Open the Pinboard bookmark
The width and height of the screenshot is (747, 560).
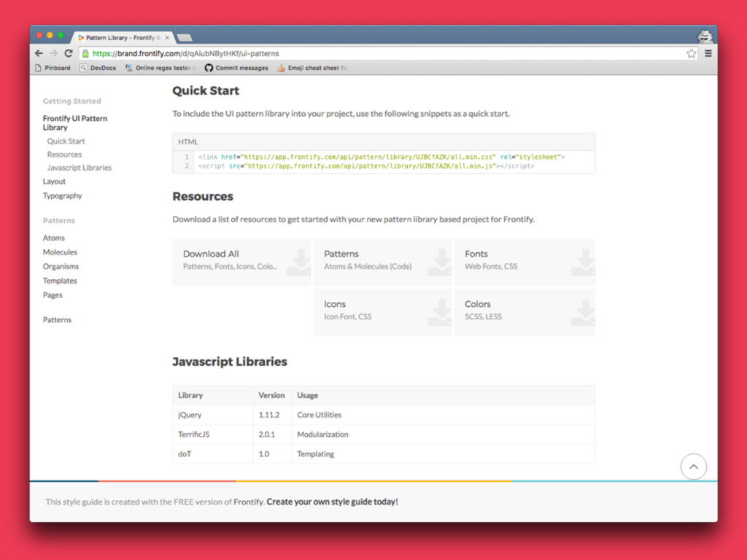coord(53,68)
